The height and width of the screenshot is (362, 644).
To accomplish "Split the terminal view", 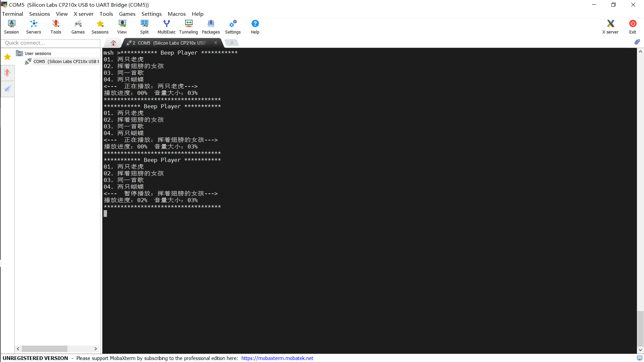I will (144, 27).
